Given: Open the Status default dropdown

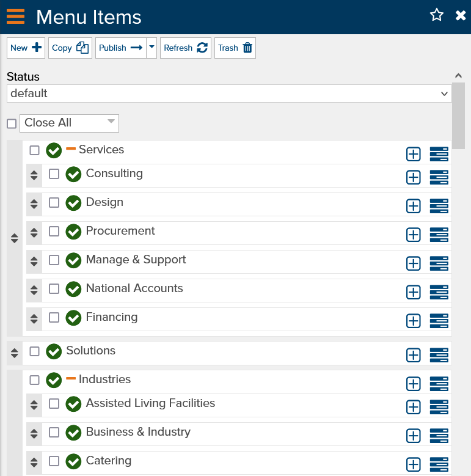Looking at the screenshot, I should click(x=229, y=93).
